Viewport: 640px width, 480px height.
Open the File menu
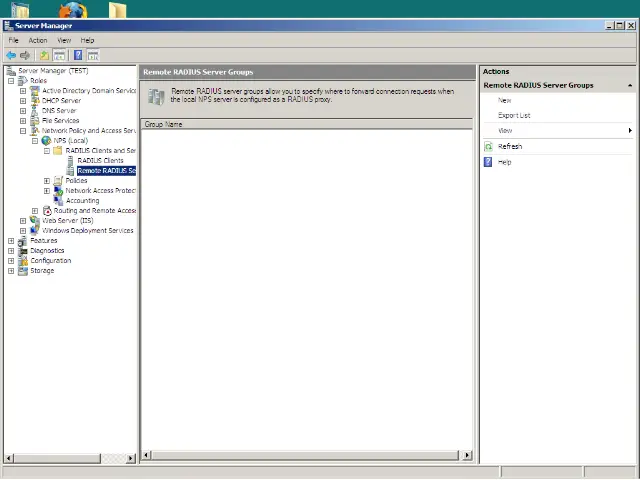pos(13,40)
